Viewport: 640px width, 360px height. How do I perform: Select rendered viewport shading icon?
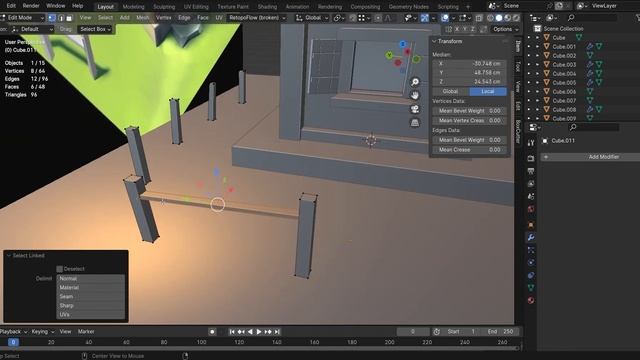coord(516,18)
